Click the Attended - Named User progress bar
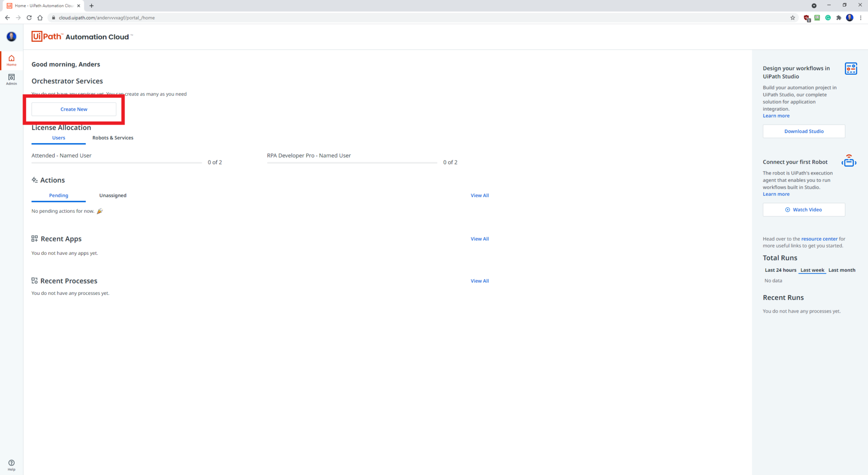 point(117,163)
